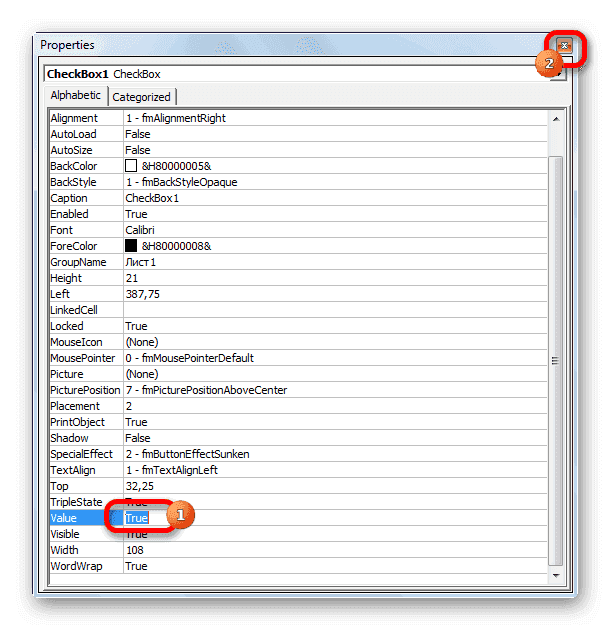Switch to the Alphabetic tab
This screenshot has width=611, height=631.
[76, 95]
